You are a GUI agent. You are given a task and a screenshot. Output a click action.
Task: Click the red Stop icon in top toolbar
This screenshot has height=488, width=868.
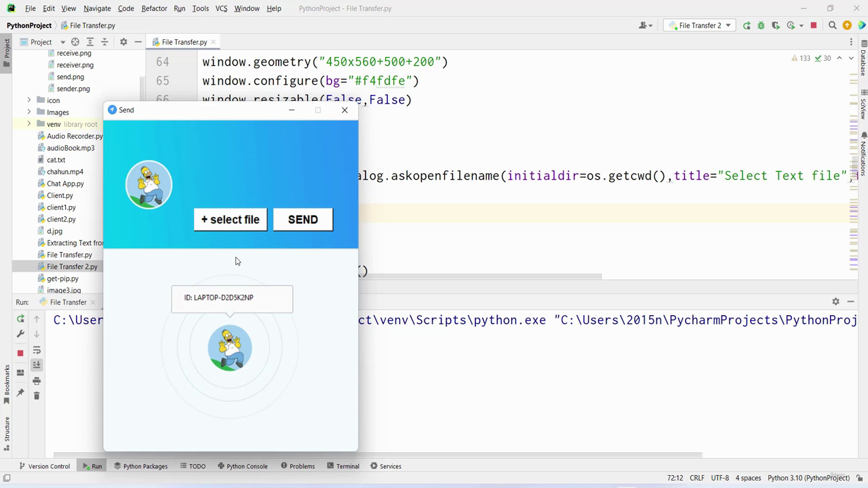tap(814, 26)
